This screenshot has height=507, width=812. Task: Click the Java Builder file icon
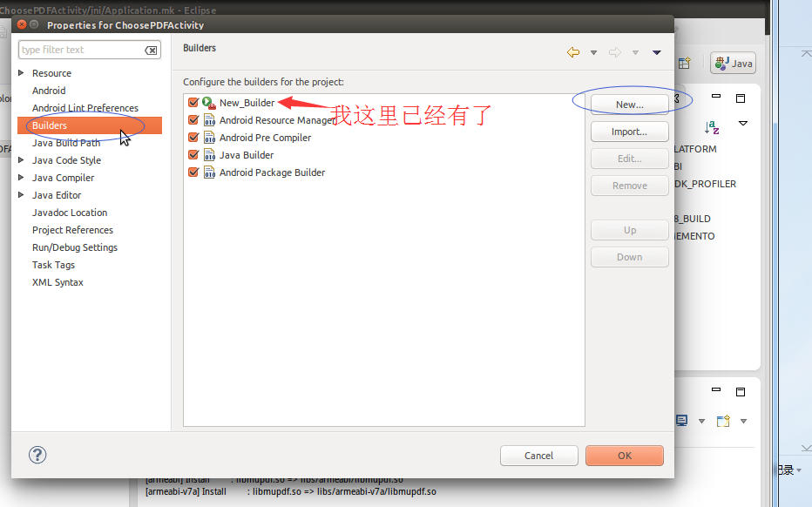[209, 155]
